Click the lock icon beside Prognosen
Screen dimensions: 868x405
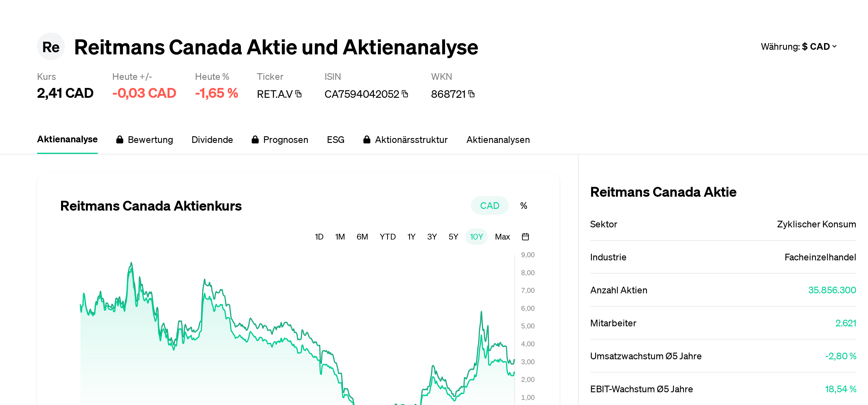tap(255, 139)
